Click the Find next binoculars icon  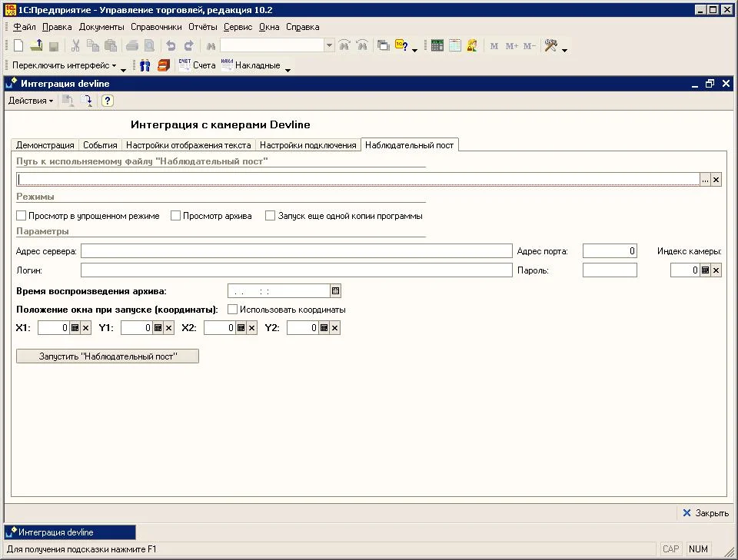coord(344,45)
